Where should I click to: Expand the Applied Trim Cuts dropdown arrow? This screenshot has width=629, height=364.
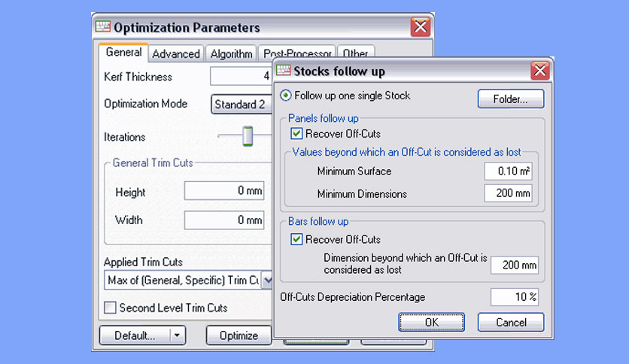point(267,281)
